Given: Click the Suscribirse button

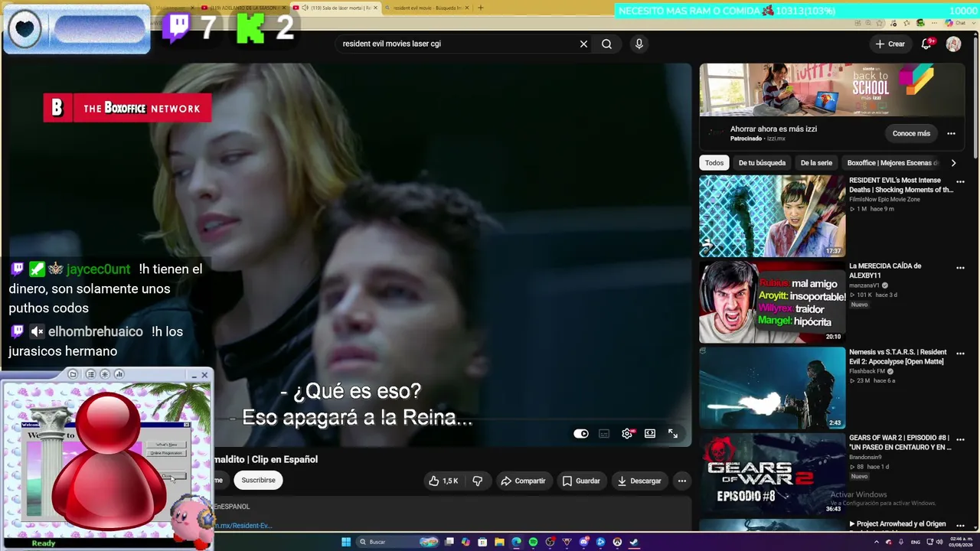Looking at the screenshot, I should tap(258, 481).
